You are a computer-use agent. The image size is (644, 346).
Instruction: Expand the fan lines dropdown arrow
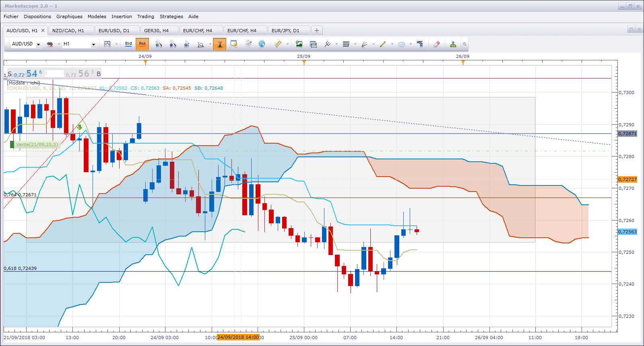[374, 44]
